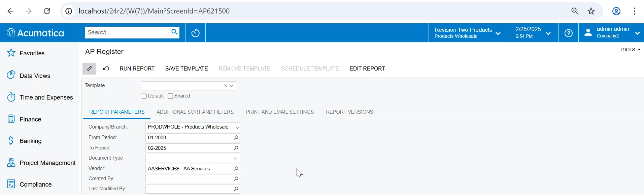This screenshot has width=644, height=195.
Task: Open the Revision Two Products company selector
Action: [469, 33]
